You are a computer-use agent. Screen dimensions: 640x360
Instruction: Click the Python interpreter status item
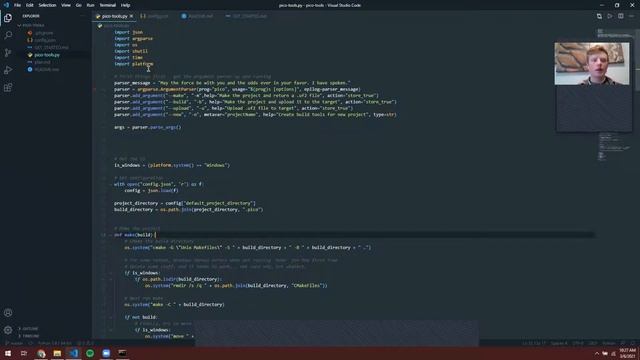coord(55,343)
